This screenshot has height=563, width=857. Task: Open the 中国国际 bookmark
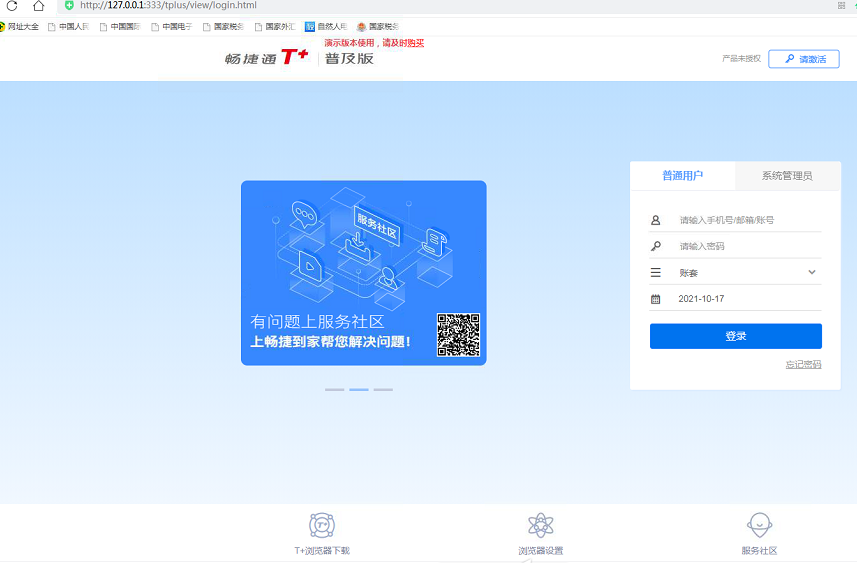(120, 26)
